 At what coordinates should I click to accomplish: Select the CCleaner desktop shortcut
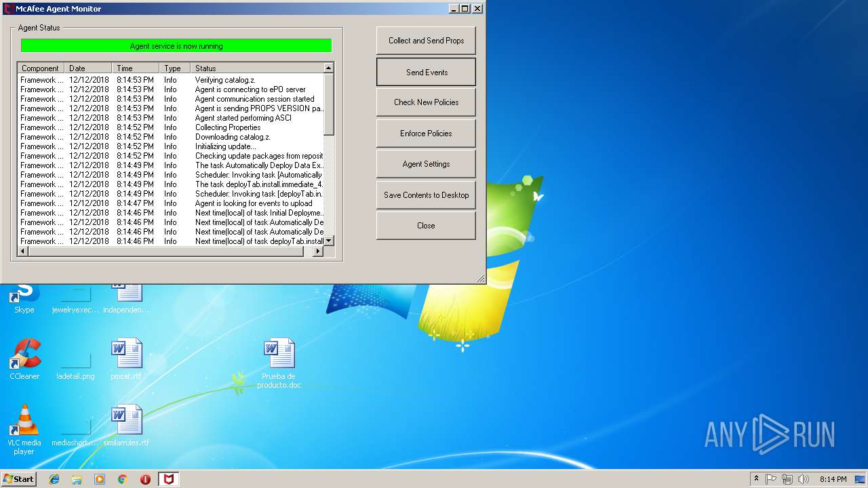pos(24,359)
